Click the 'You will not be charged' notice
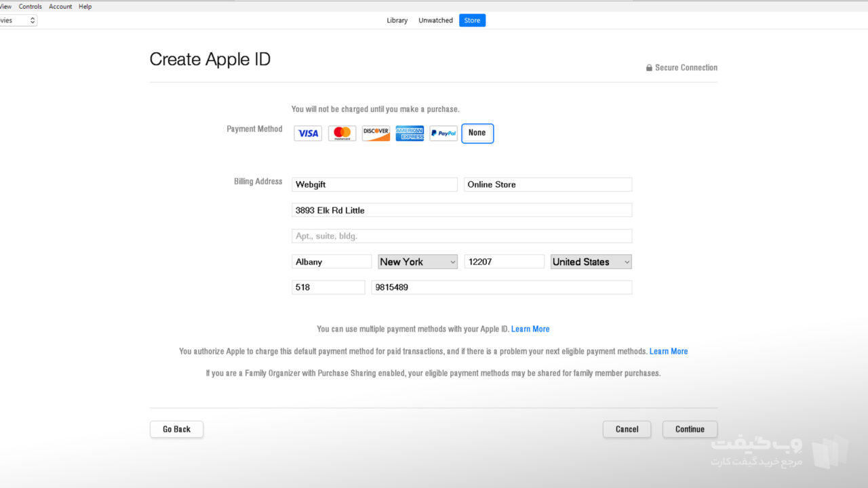 tap(375, 109)
